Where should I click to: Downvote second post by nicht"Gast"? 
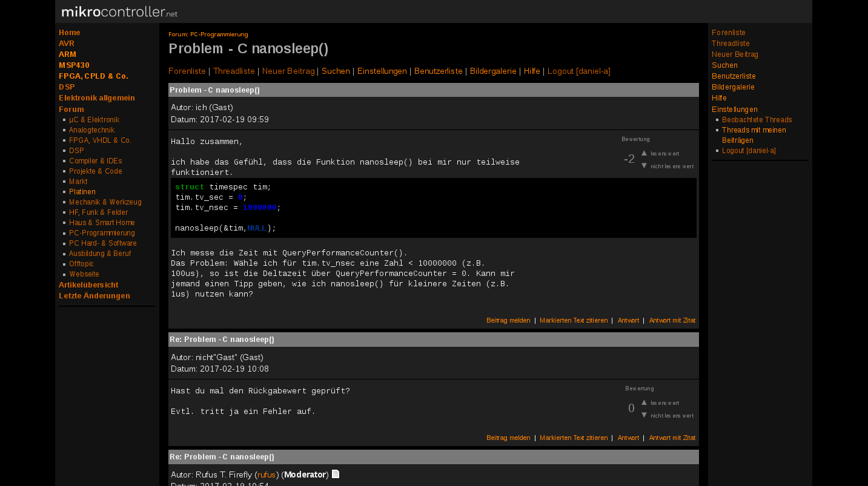[644, 415]
